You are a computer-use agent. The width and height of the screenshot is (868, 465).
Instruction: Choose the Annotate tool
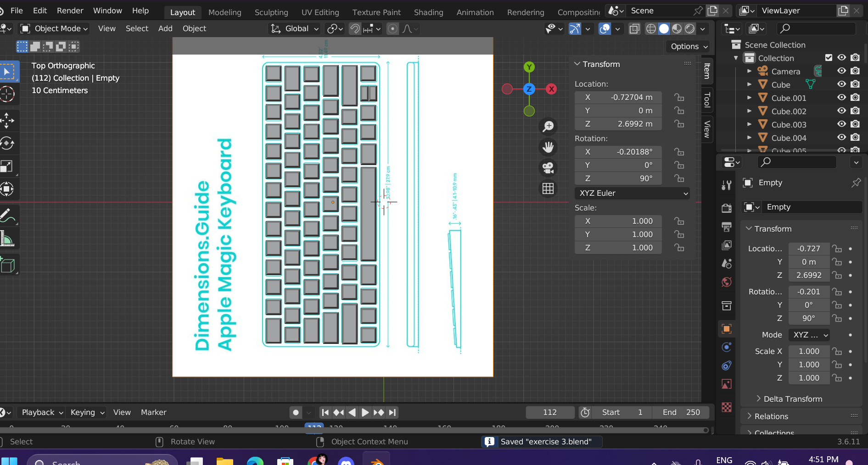(x=7, y=216)
